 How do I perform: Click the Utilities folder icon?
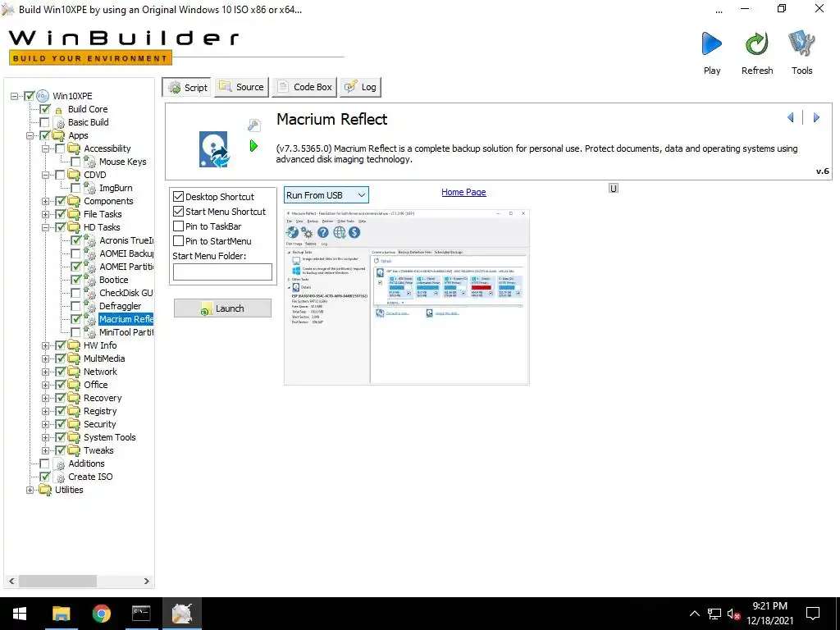(45, 490)
